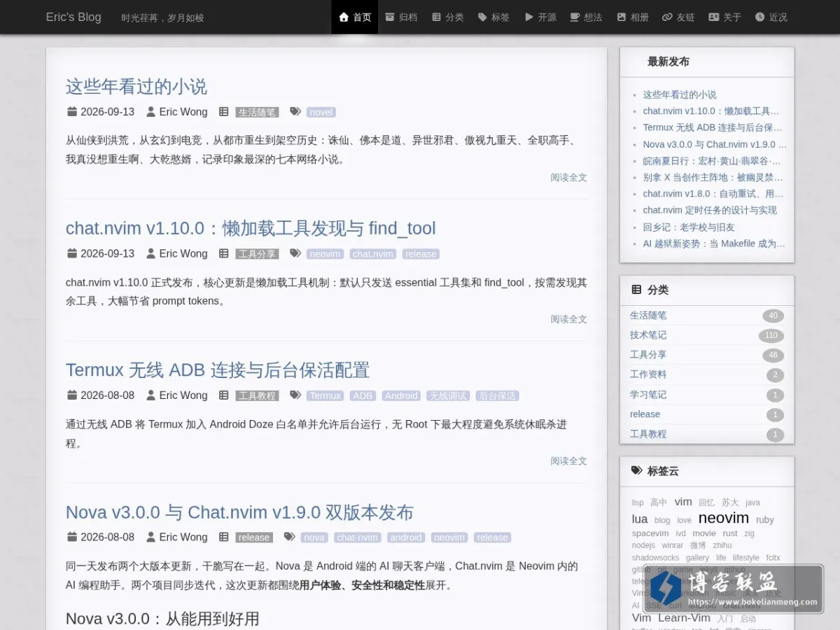Click the calendar icon on the Nova post
Image resolution: width=840 pixels, height=630 pixels.
coord(72,537)
